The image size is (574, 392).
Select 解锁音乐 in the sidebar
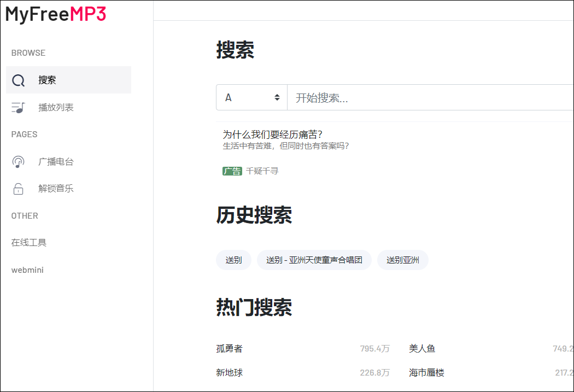[56, 189]
